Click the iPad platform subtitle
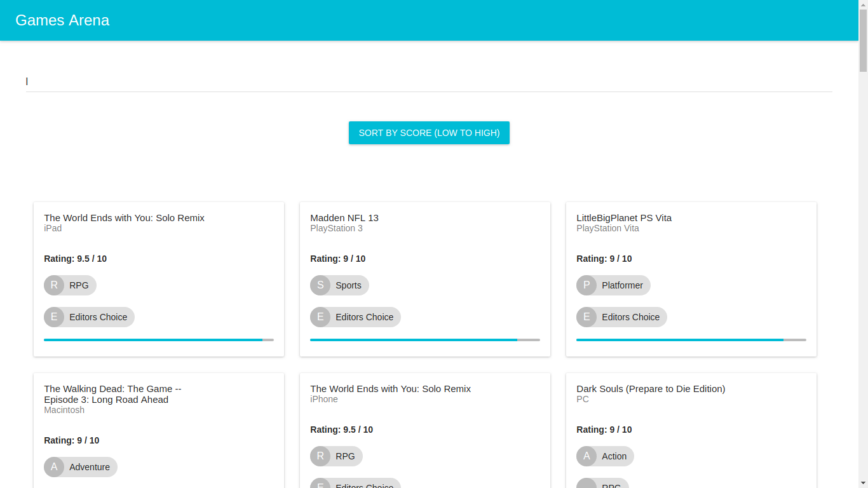The image size is (868, 488). tap(53, 228)
